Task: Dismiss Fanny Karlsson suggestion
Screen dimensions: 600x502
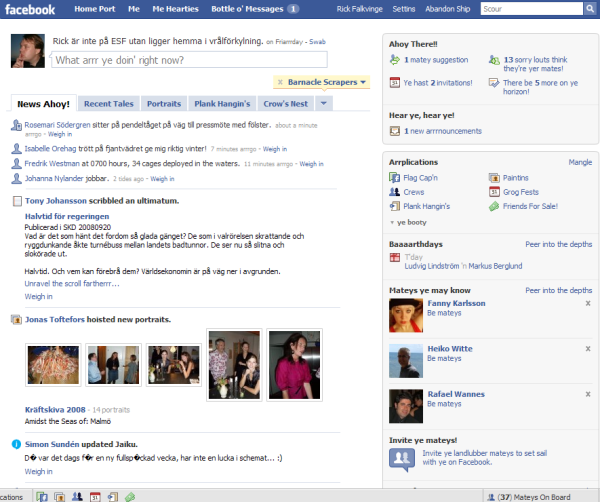Action: click(x=588, y=303)
